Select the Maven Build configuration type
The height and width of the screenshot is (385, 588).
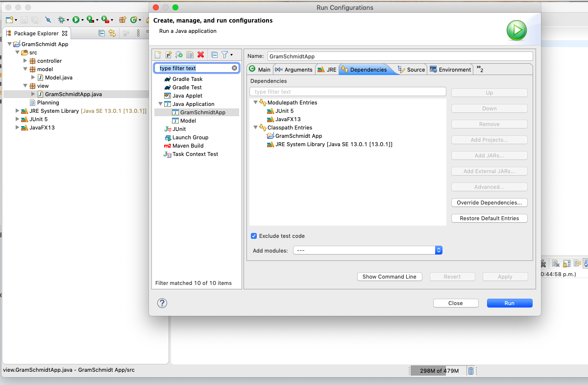[188, 146]
